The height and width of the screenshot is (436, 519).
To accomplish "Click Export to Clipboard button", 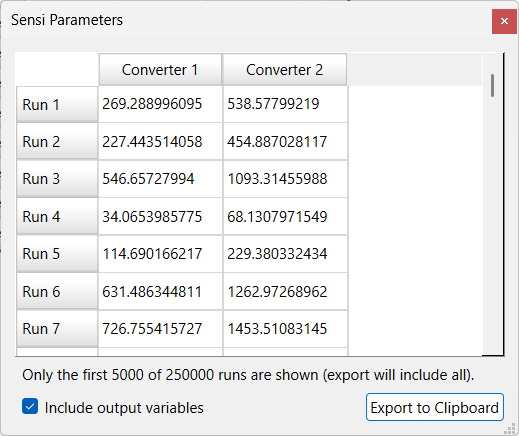I will (435, 407).
